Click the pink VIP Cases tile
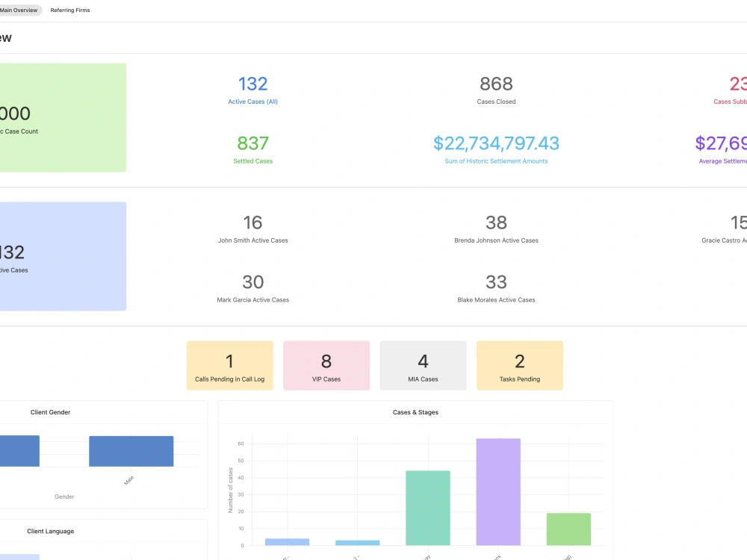This screenshot has width=747, height=560. click(x=326, y=365)
